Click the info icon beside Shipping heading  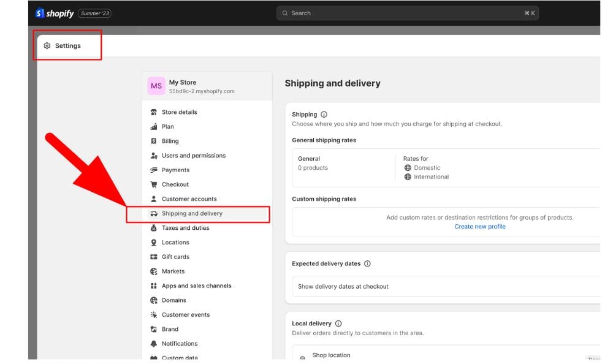[324, 115]
